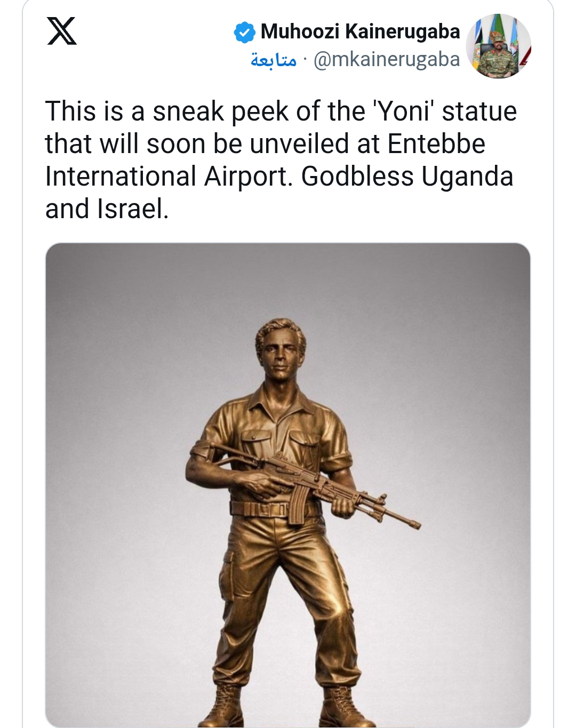Click the words 'Entebbe' in the tweet

click(x=436, y=144)
